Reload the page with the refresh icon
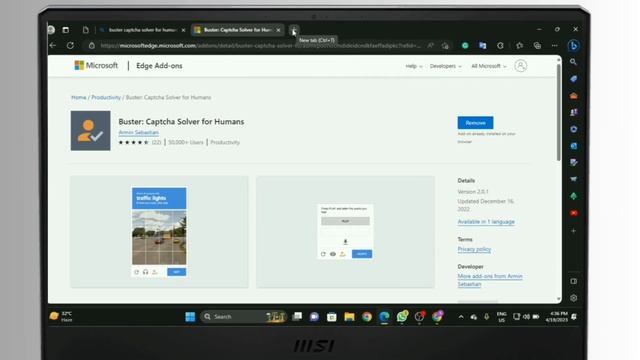 pyautogui.click(x=70, y=45)
